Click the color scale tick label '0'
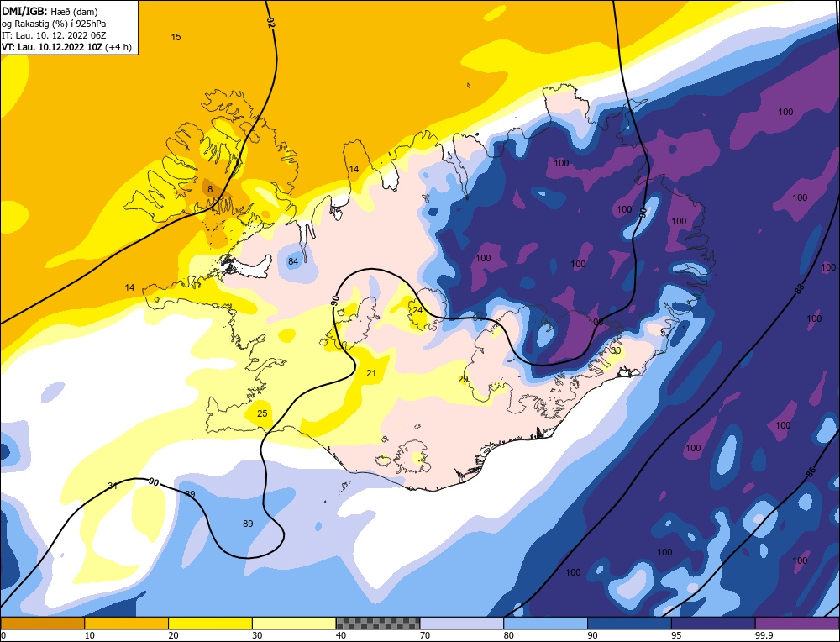 pos(3,635)
